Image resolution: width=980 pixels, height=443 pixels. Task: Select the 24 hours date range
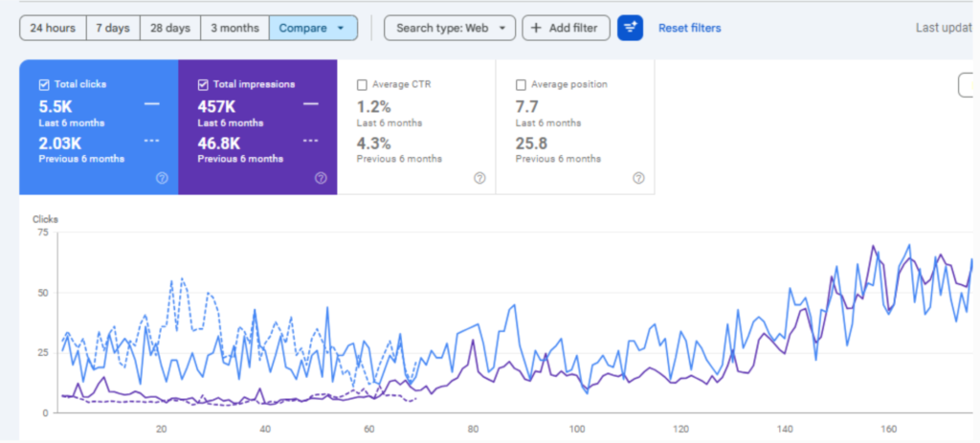coord(53,28)
